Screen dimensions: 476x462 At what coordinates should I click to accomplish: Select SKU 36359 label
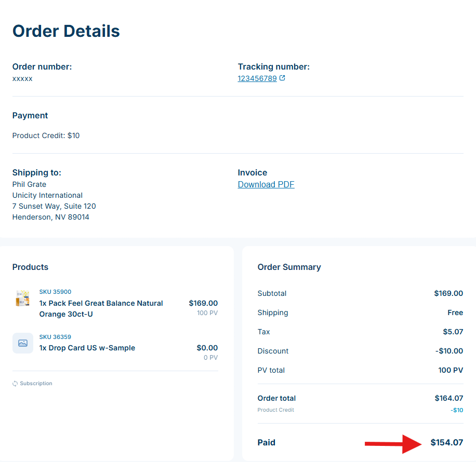click(x=55, y=337)
